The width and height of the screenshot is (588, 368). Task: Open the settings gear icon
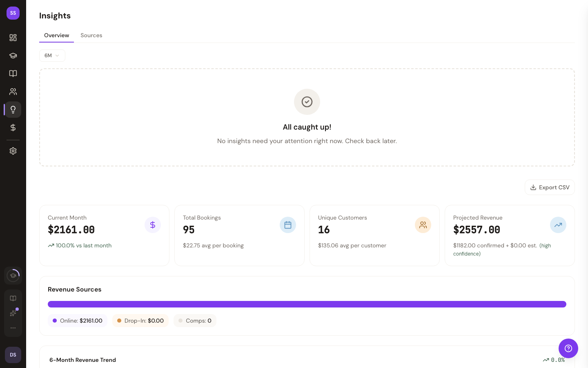(x=13, y=151)
